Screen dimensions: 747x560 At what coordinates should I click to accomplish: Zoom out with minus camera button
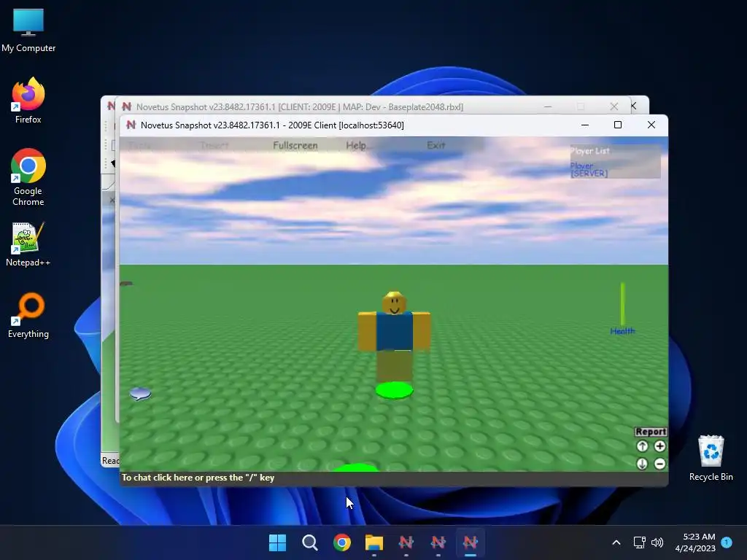(659, 464)
